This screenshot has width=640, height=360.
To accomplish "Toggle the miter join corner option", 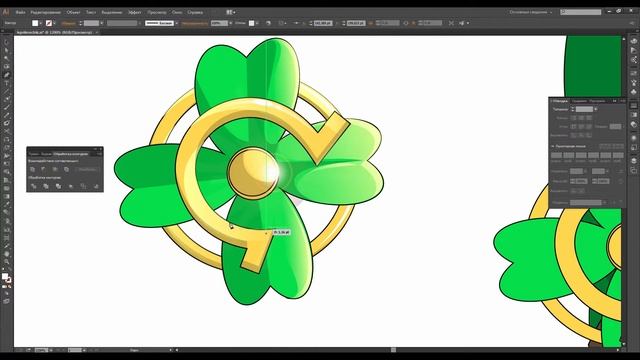I will tap(574, 127).
